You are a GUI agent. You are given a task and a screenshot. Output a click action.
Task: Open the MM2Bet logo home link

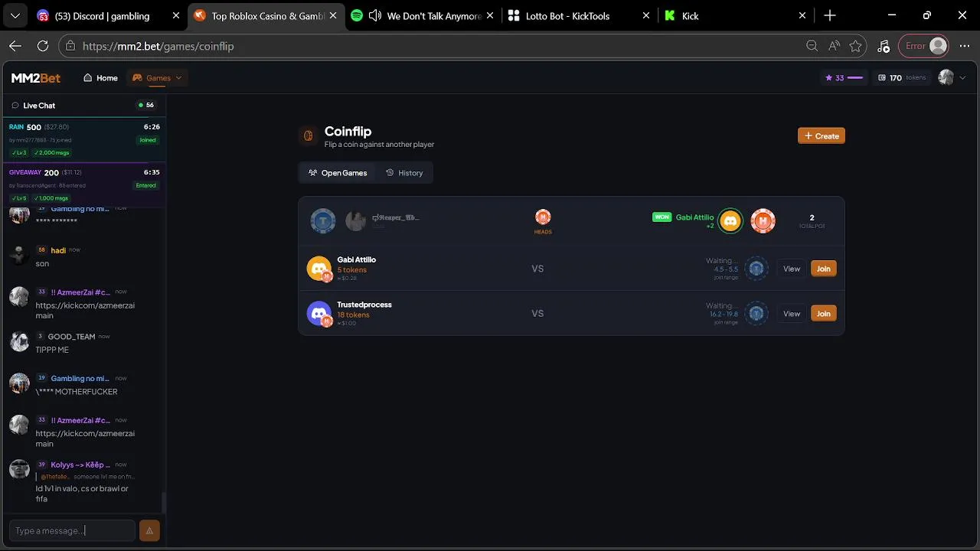[x=36, y=77]
